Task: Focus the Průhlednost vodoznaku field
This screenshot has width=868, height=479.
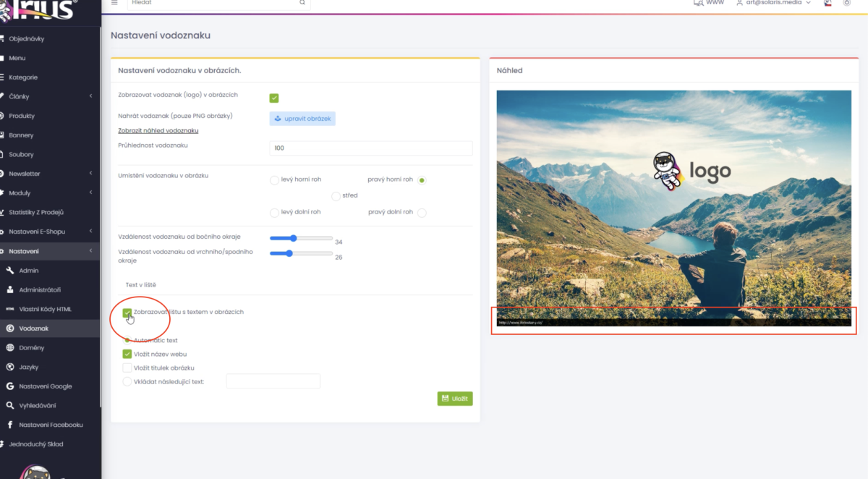Action: pyautogui.click(x=371, y=148)
